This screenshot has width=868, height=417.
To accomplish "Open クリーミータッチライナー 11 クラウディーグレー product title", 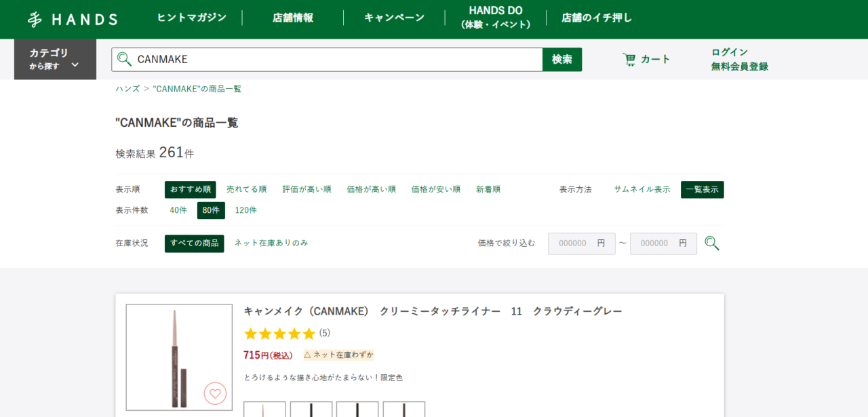I will click(433, 311).
